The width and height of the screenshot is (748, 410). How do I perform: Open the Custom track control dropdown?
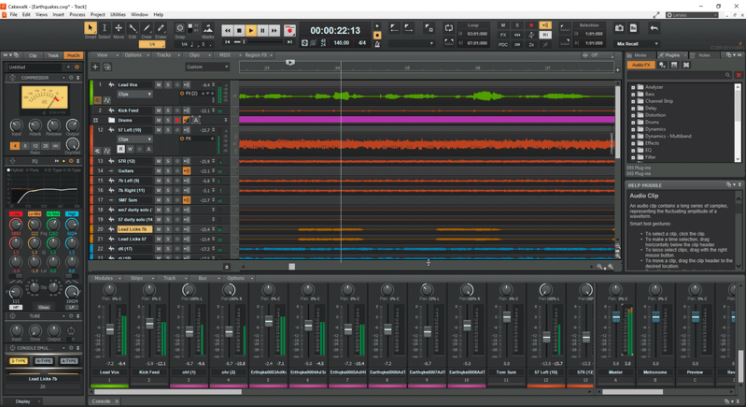(208, 66)
